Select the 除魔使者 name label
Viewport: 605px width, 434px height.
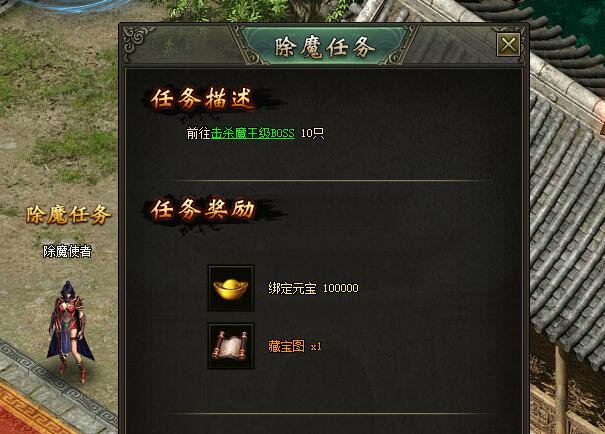point(67,252)
